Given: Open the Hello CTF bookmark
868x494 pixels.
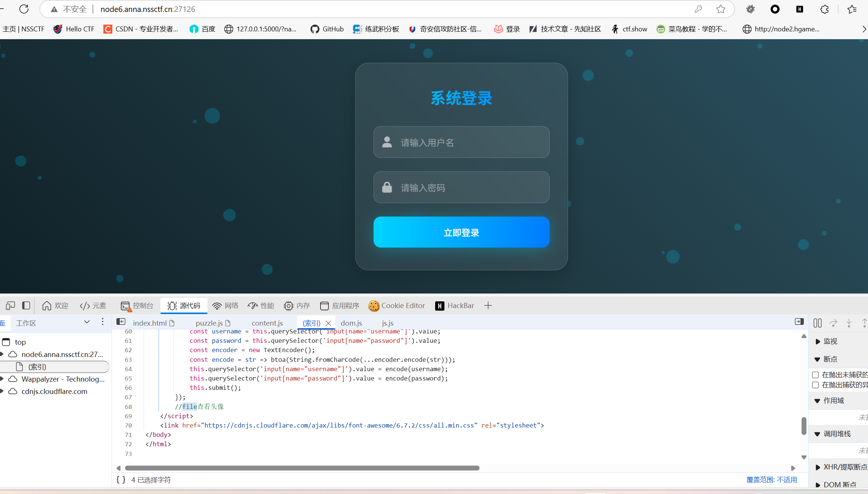Looking at the screenshot, I should 74,29.
